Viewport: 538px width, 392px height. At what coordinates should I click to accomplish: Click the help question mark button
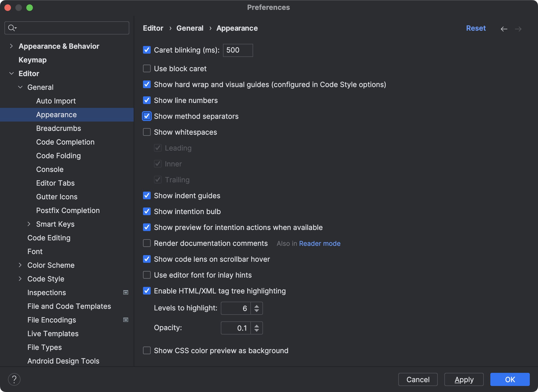click(14, 379)
